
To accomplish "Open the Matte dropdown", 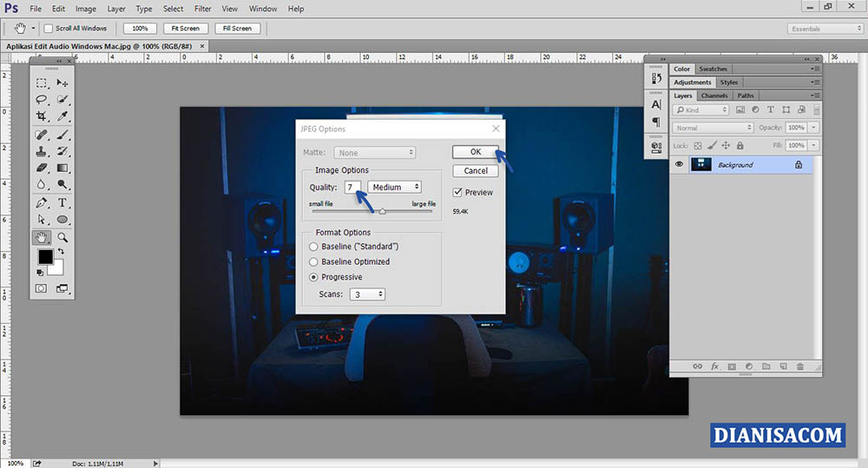I will (375, 152).
